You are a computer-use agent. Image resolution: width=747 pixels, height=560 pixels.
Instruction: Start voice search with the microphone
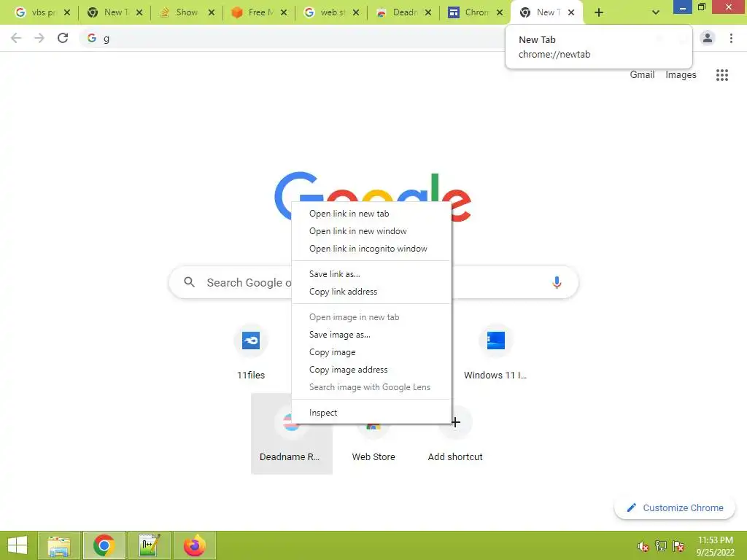[x=557, y=282]
